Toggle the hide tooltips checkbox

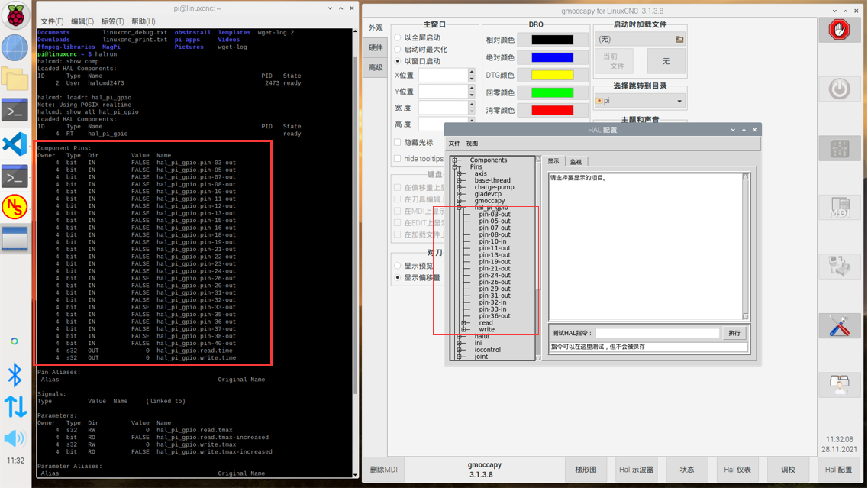[398, 159]
